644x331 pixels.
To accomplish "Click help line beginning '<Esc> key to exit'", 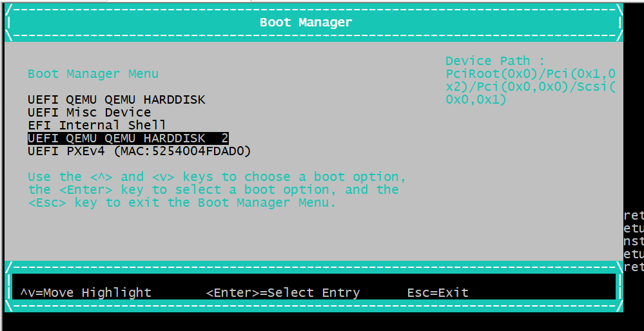I will [x=182, y=203].
